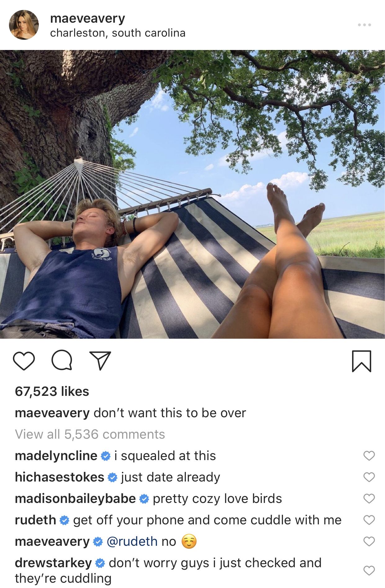Screen dimensions: 385x588
Task: Like the post with the heart icon
Action: (24, 361)
